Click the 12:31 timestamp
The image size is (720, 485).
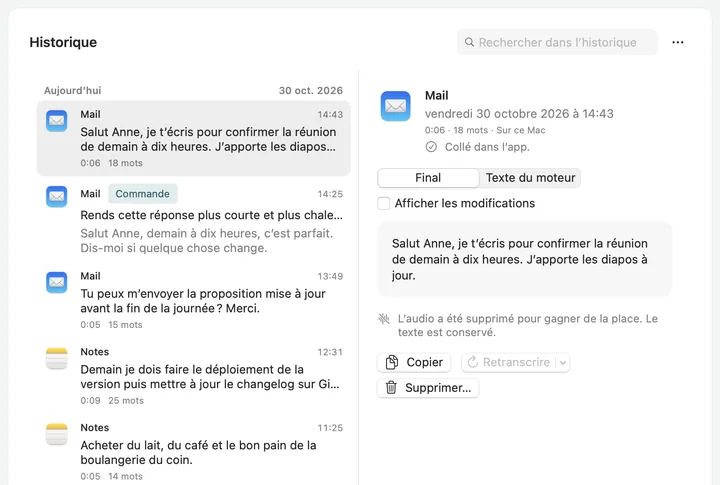pos(330,352)
